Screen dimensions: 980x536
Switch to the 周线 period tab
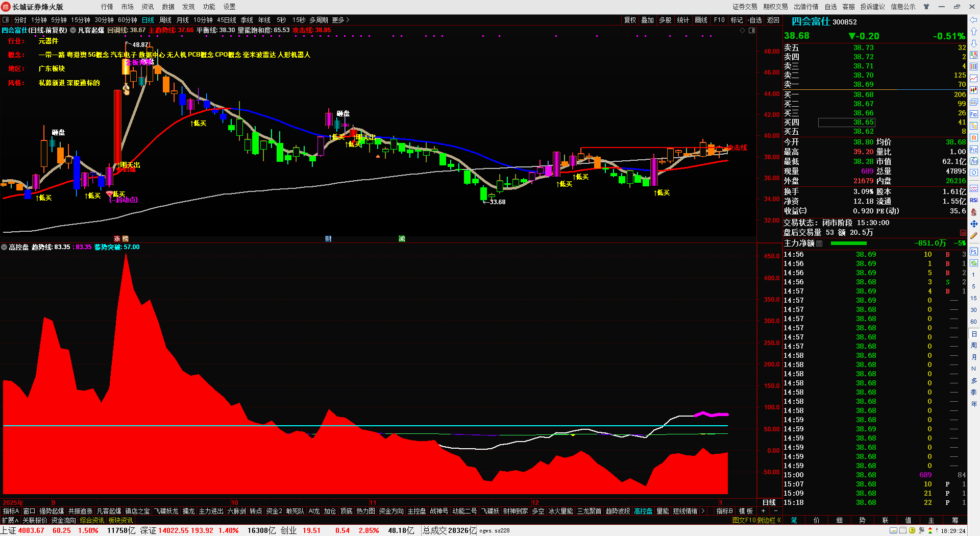tap(165, 20)
